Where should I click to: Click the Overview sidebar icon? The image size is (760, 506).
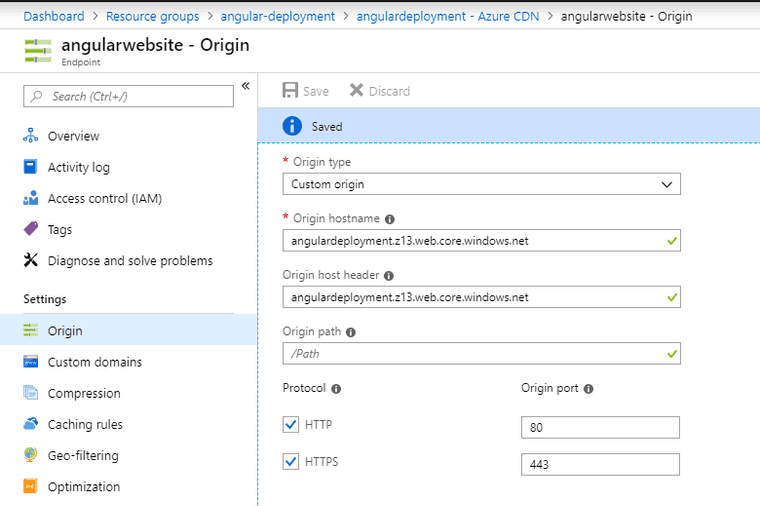tap(30, 136)
